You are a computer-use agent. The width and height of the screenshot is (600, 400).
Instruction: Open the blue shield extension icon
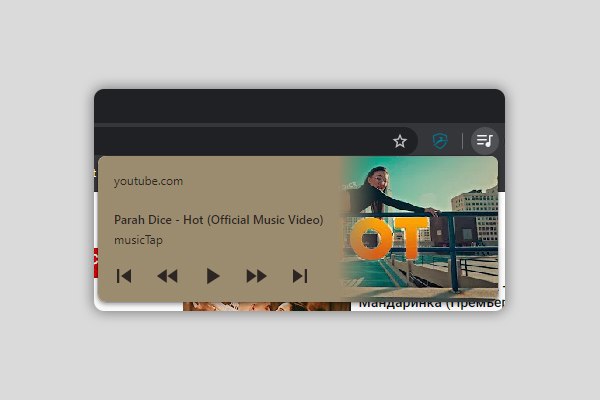440,141
